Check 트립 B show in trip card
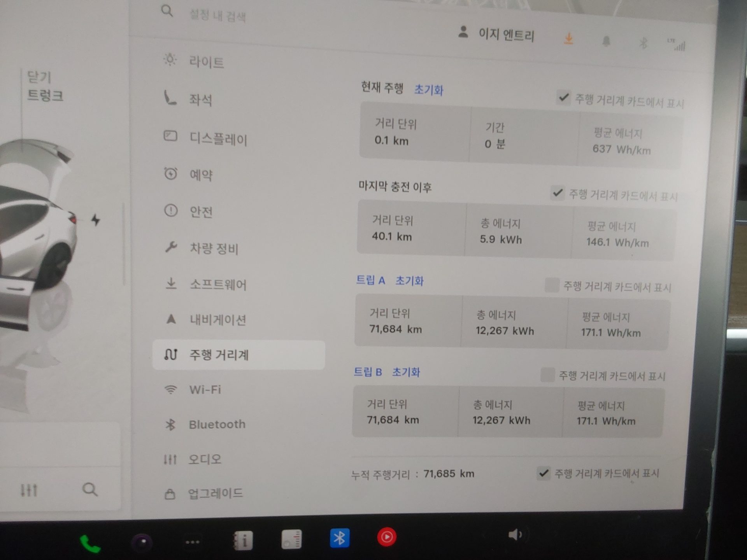The width and height of the screenshot is (747, 560). tap(547, 375)
